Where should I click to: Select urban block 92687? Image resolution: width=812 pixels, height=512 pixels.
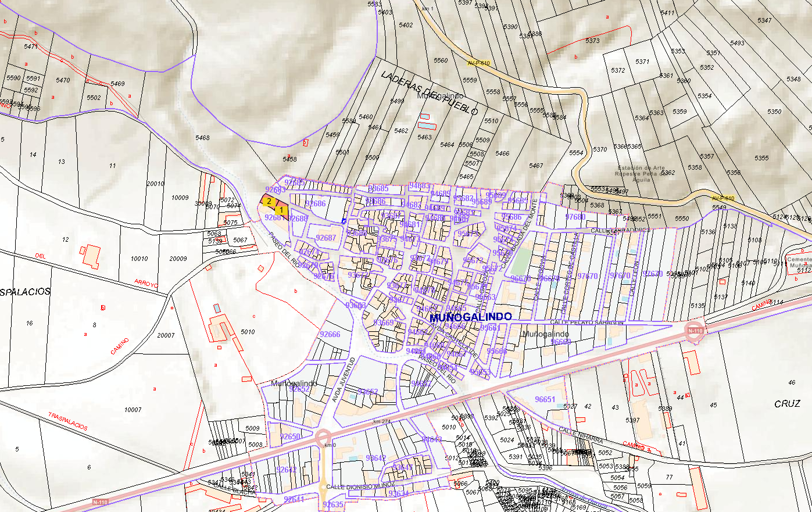click(326, 238)
